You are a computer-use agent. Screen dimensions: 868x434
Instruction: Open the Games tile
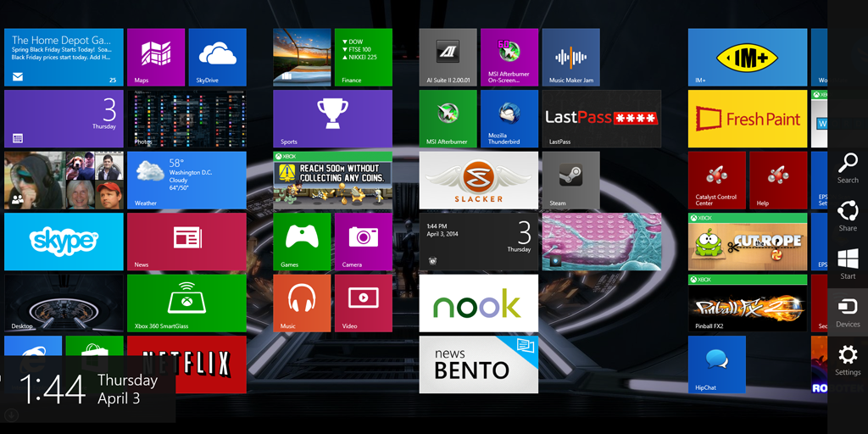coord(302,242)
